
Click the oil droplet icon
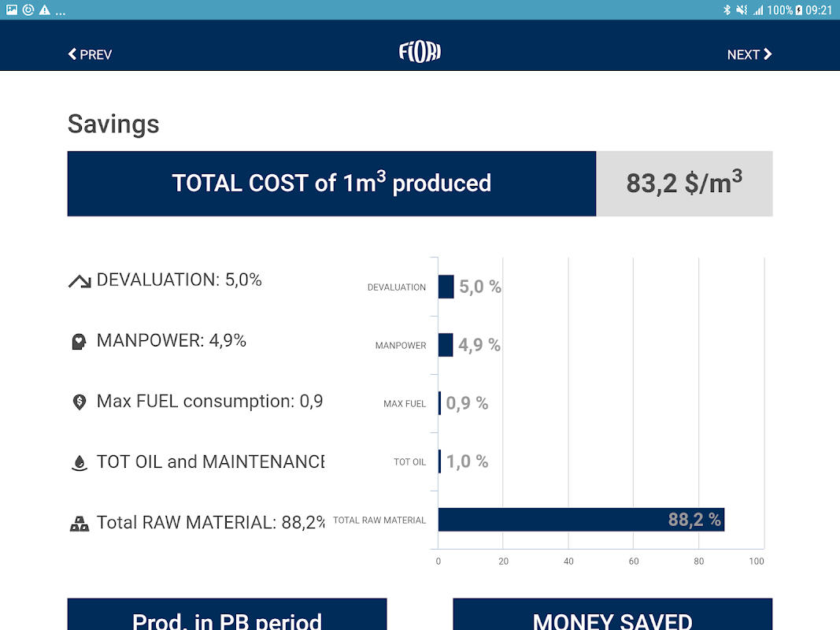point(79,463)
